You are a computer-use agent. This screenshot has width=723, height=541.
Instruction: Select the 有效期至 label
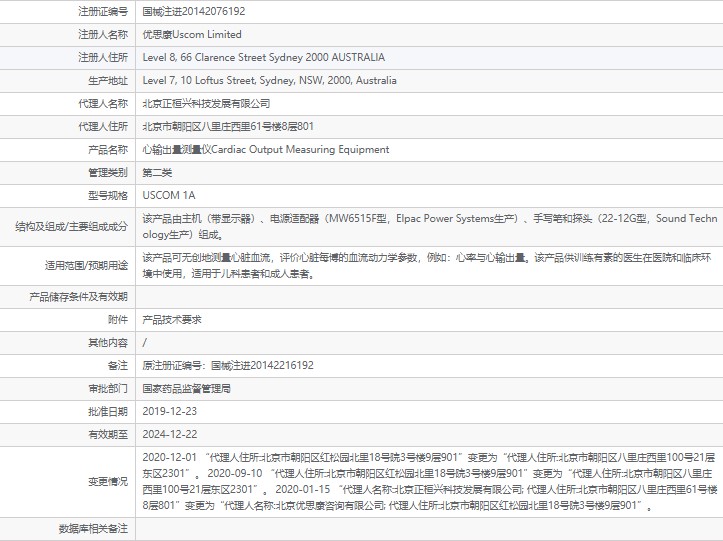point(108,434)
